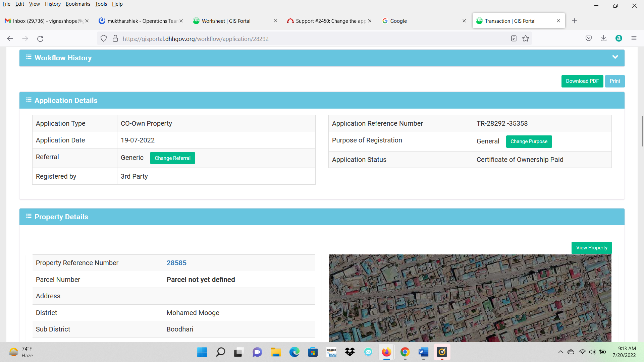
Task: Open Microsoft Store from taskbar
Action: pos(313,352)
